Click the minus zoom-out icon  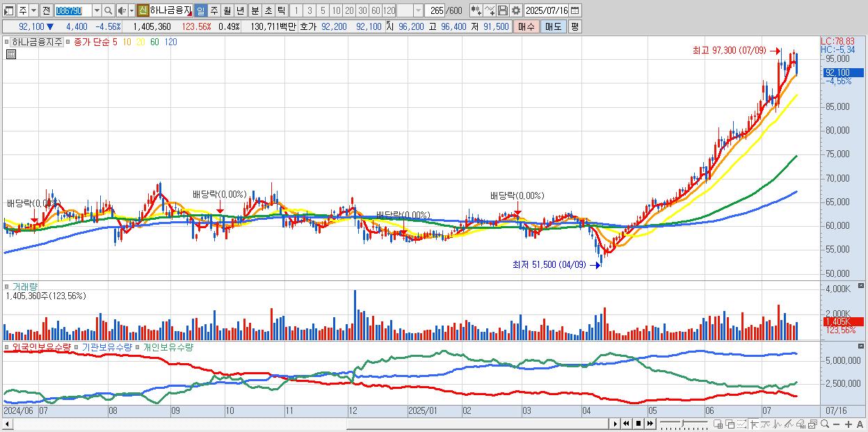click(836, 424)
